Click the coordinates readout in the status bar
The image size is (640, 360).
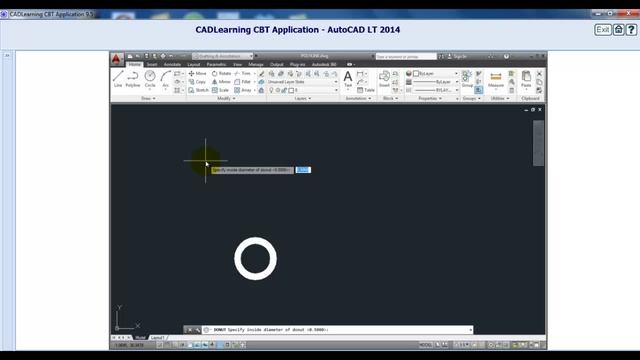coord(129,345)
